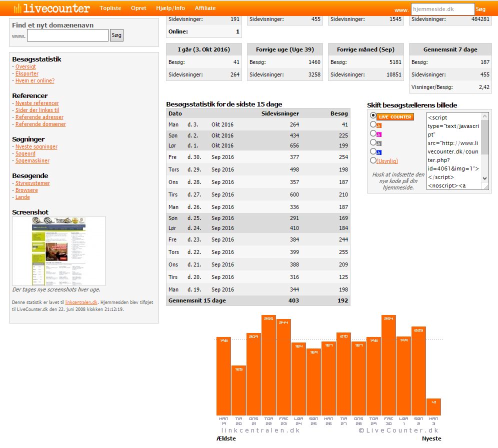
Task: Select the Usynlig counter radio button
Action: point(373,160)
